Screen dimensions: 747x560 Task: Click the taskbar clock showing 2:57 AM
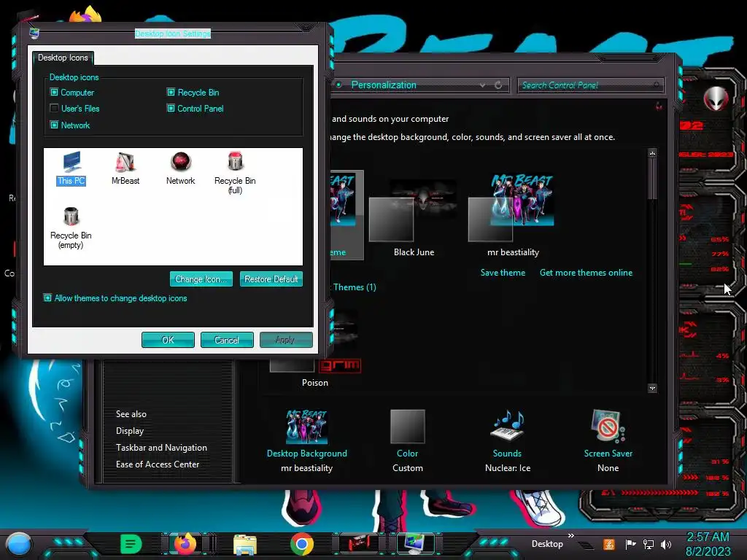pos(708,544)
